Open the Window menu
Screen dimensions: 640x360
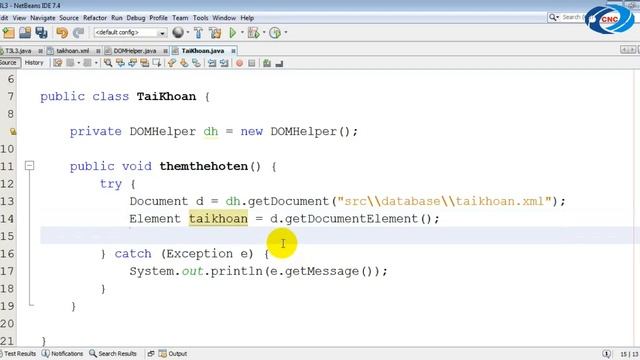(x=224, y=18)
